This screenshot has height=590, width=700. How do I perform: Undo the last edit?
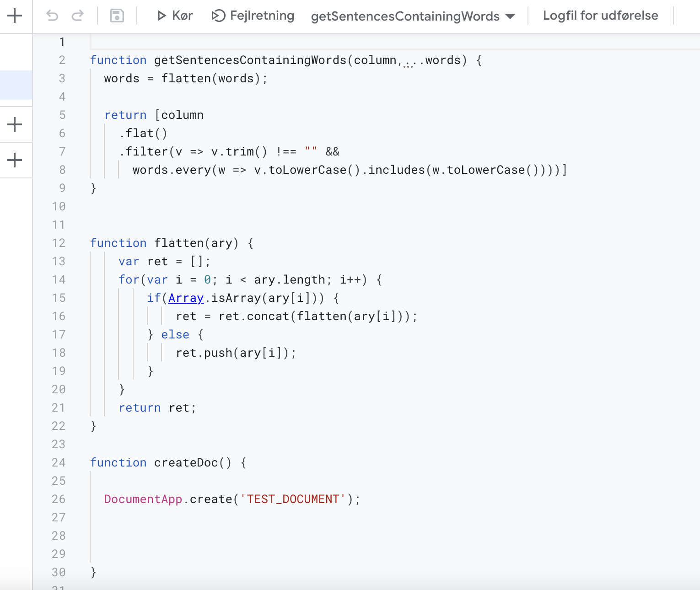click(52, 16)
